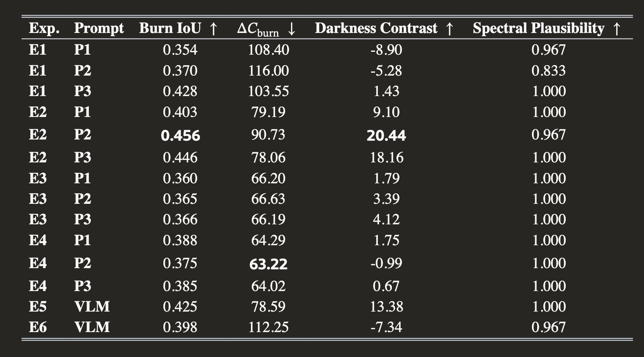Click bold Darkness Contrast value 20.44
The height and width of the screenshot is (357, 644).
pos(386,135)
